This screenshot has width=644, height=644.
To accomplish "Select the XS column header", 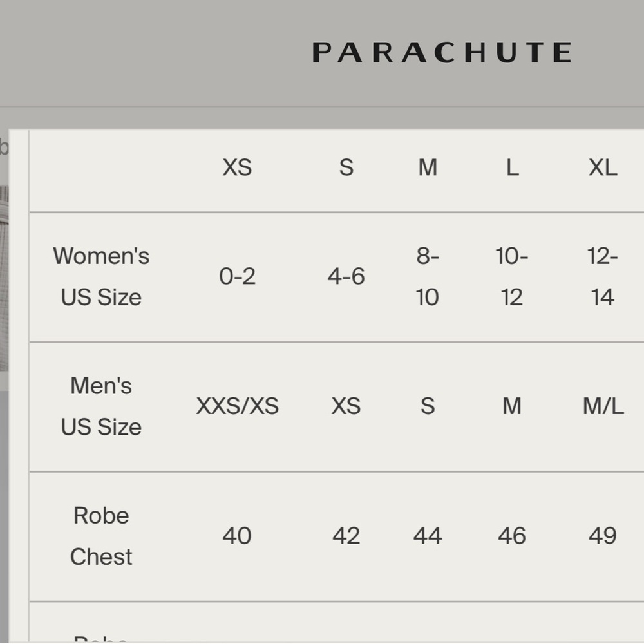I will (x=237, y=167).
